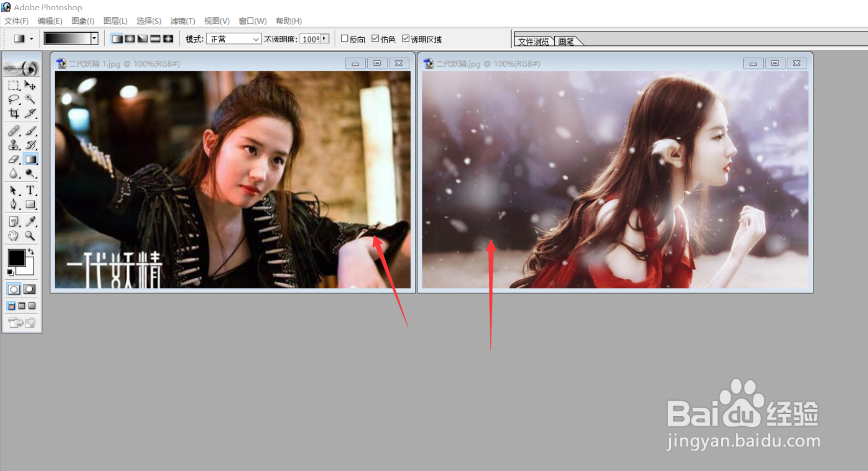Open the 文件(F) menu
The height and width of the screenshot is (471, 868).
coord(16,21)
